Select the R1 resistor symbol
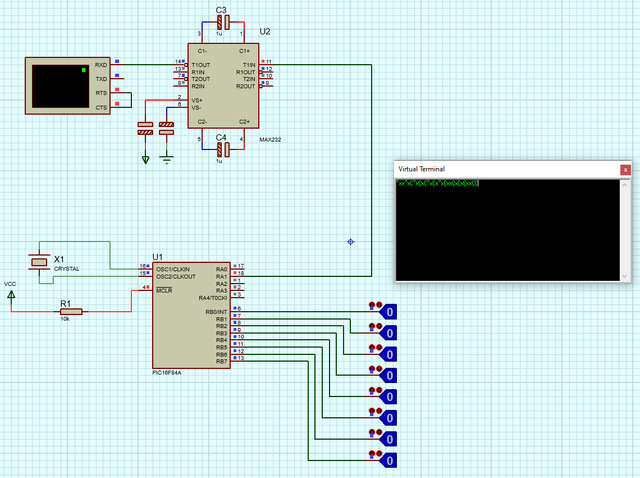This screenshot has height=478, width=640. [71, 311]
